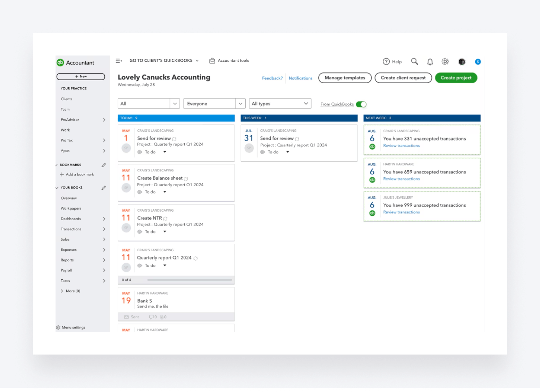Open Workpapers in the sidebar
Image resolution: width=540 pixels, height=392 pixels.
click(x=71, y=208)
